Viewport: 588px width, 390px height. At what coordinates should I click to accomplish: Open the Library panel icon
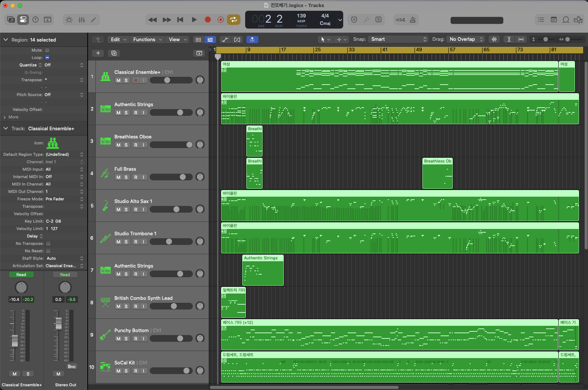tap(11, 20)
